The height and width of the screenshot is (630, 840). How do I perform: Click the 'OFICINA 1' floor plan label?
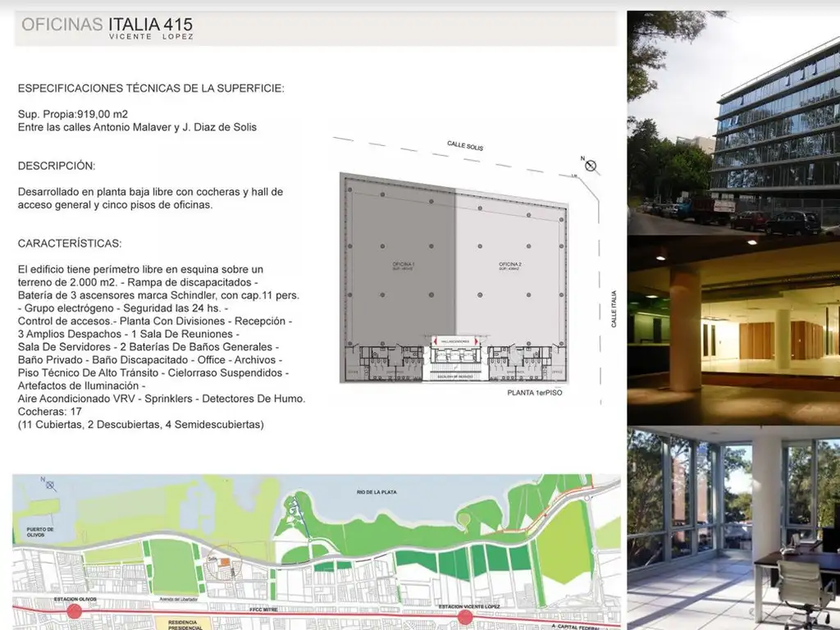click(404, 264)
